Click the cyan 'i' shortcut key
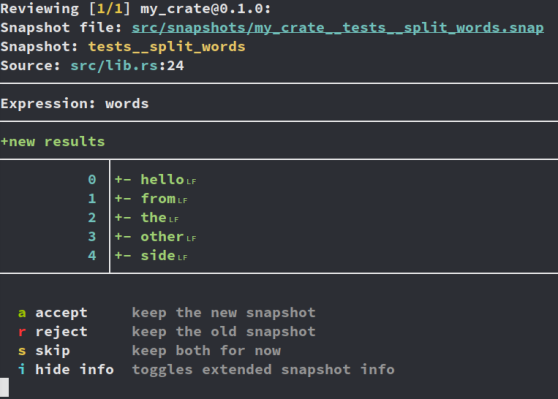This screenshot has height=399, width=558. pyautogui.click(x=22, y=369)
